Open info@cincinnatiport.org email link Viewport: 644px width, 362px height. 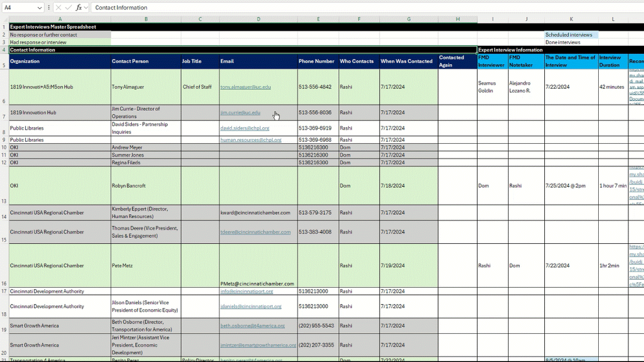pos(247,291)
